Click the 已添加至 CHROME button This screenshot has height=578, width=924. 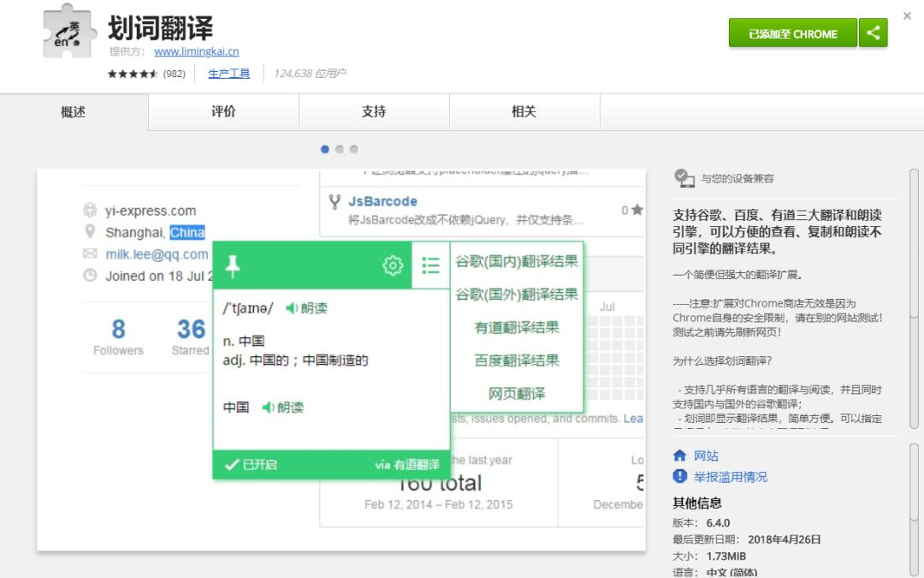792,33
